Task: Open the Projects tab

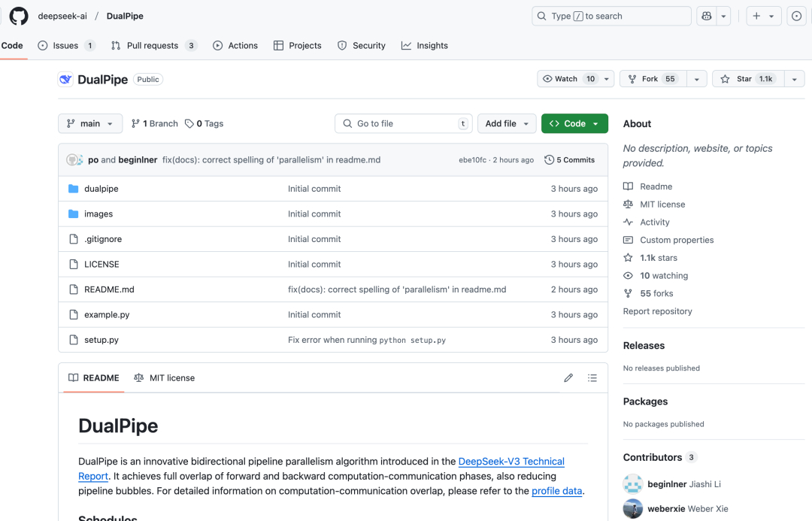Action: point(297,46)
